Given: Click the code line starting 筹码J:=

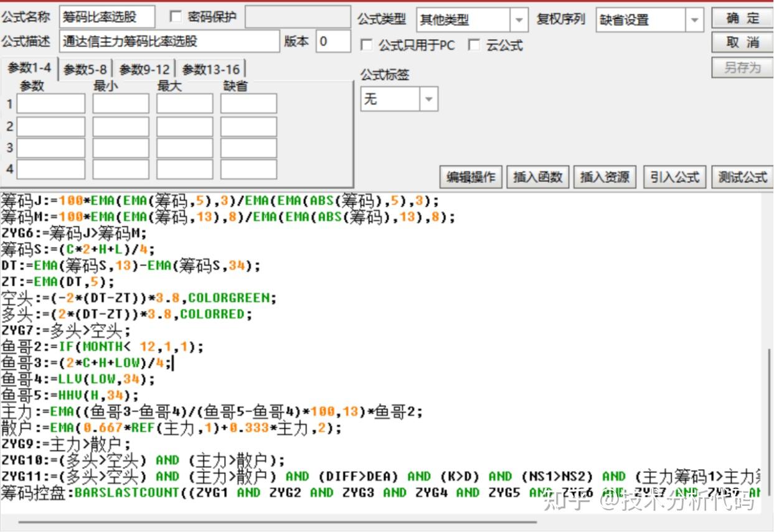Looking at the screenshot, I should pyautogui.click(x=220, y=201).
